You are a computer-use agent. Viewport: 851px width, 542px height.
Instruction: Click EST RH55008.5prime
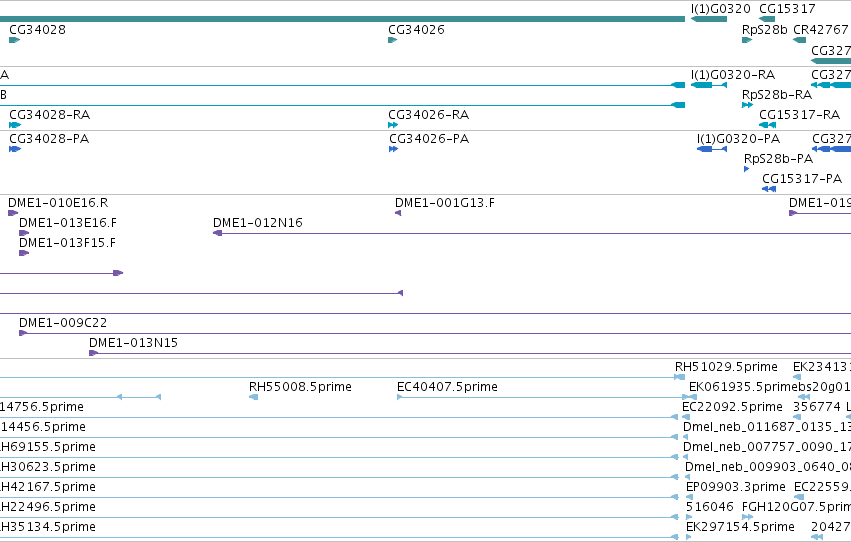[x=300, y=387]
